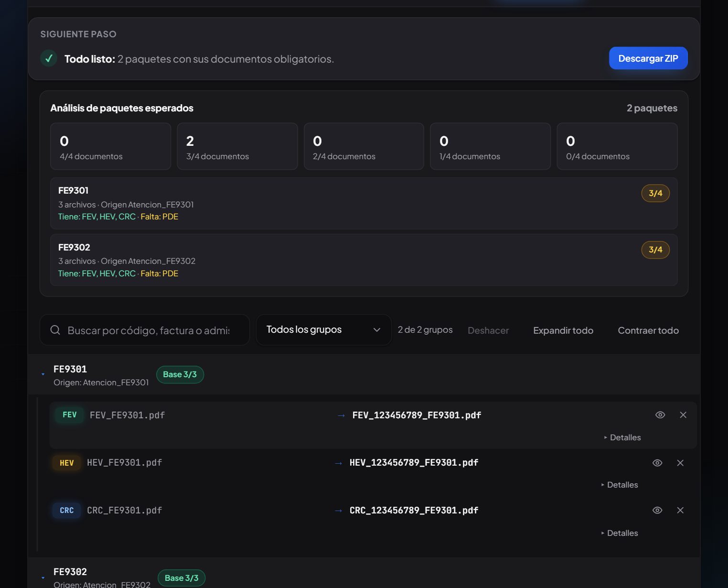The width and height of the screenshot is (728, 588).
Task: Remove the FEV_FE9301.pdf entry using X icon
Action: 683,415
